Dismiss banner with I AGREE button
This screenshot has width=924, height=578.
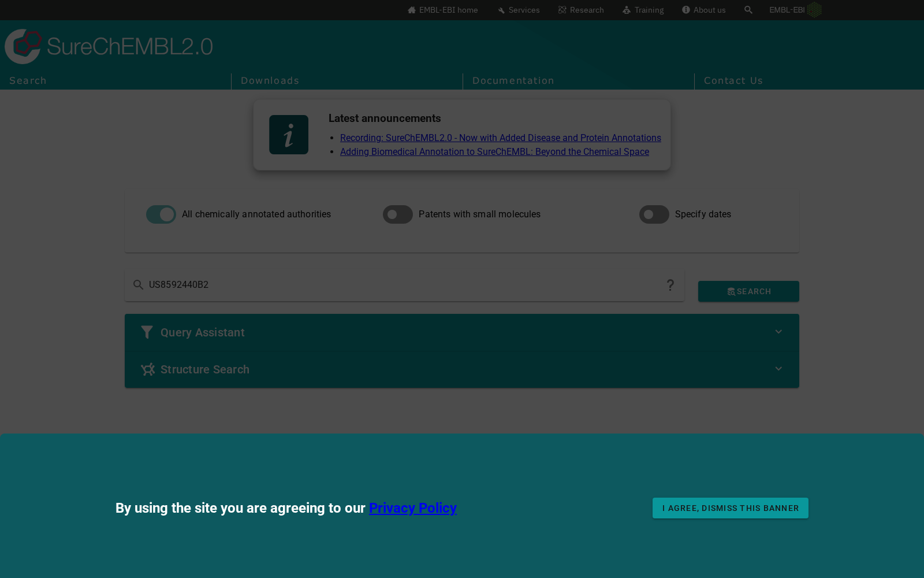731,508
